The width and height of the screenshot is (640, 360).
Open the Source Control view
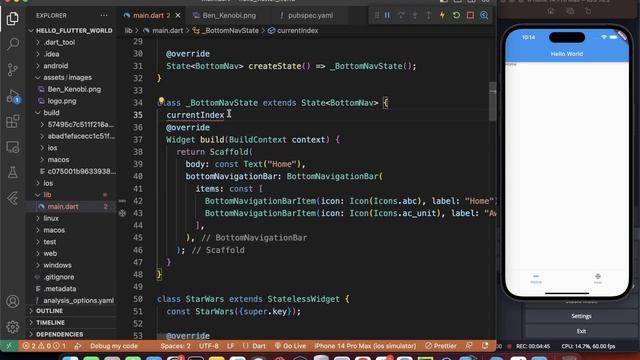(x=13, y=70)
